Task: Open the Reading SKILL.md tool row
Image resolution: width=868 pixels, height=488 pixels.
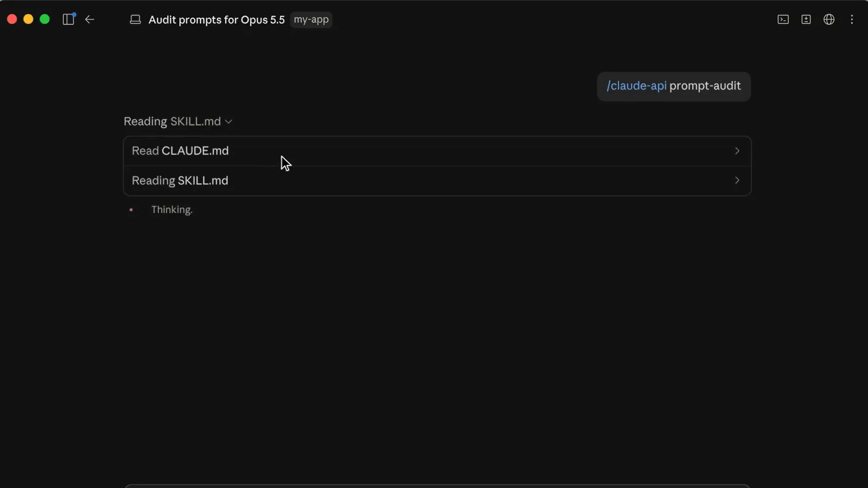Action: click(437, 181)
